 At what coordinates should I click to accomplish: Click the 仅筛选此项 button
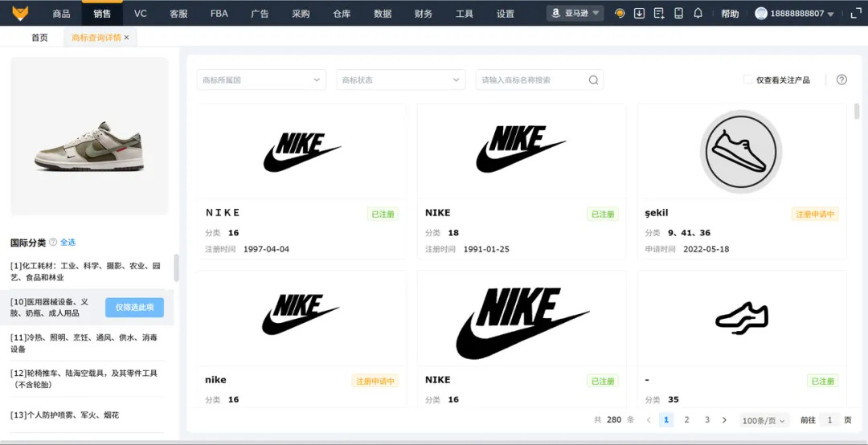(x=134, y=307)
